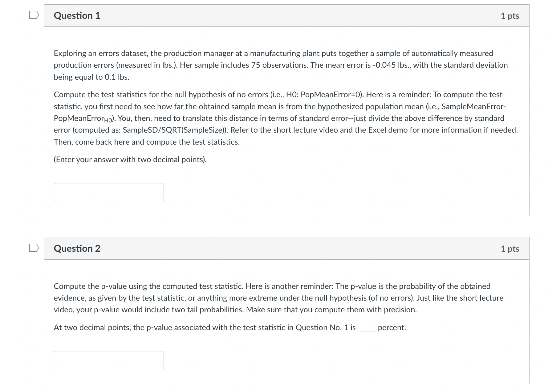Click the Question 1 title bar area
The width and height of the screenshot is (552, 392).
click(x=246, y=15)
